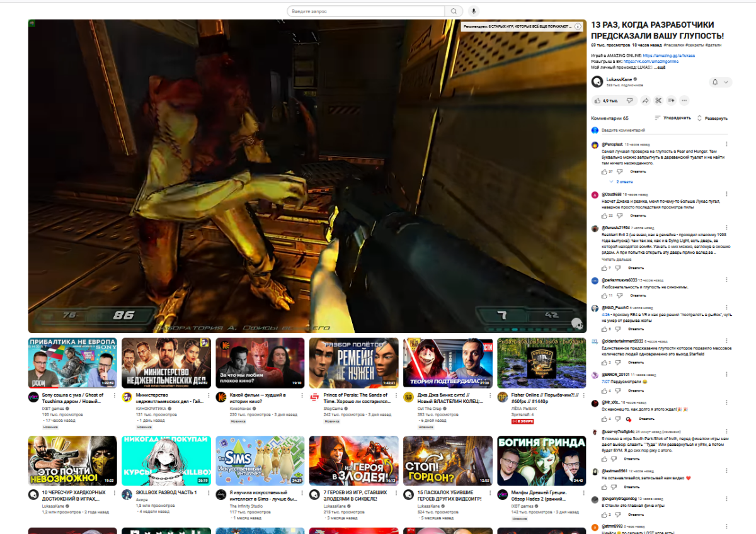Image resolution: width=756 pixels, height=534 pixels.
Task: Open the amazing.gg link in description
Action: click(x=669, y=55)
